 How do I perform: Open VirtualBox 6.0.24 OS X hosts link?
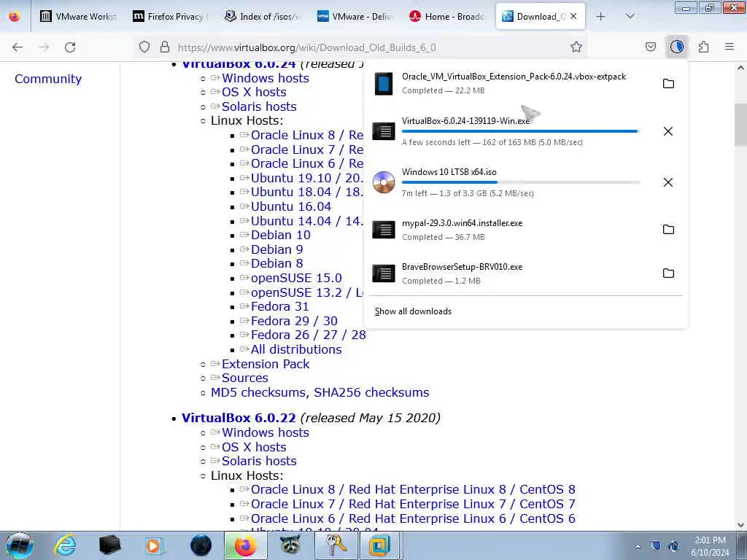pyautogui.click(x=254, y=93)
